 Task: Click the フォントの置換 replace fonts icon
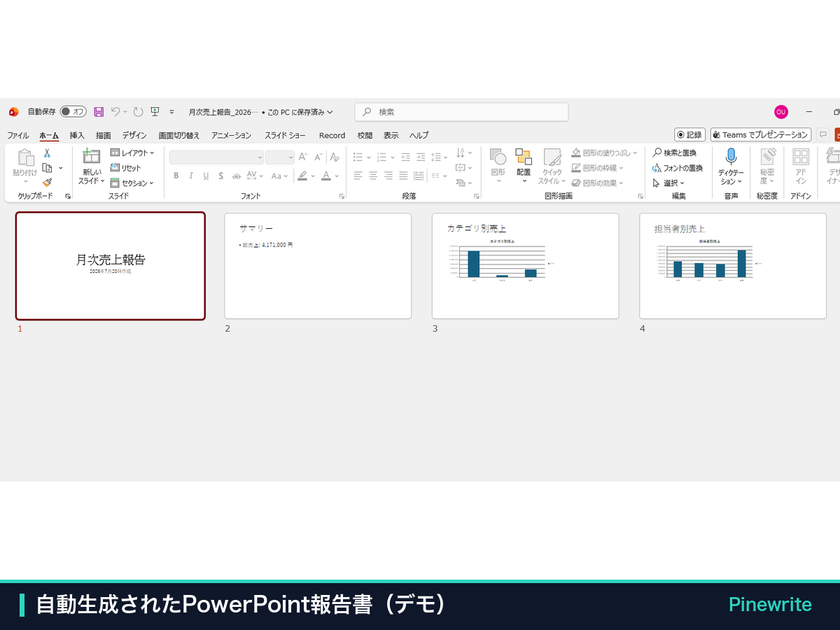click(x=657, y=168)
